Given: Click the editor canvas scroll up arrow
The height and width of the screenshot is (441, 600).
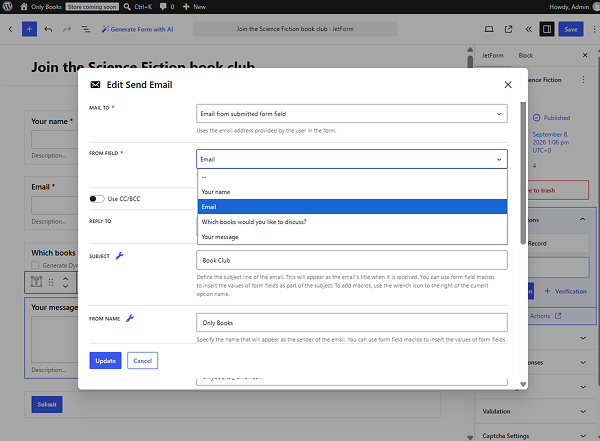Looking at the screenshot, I should point(470,49).
